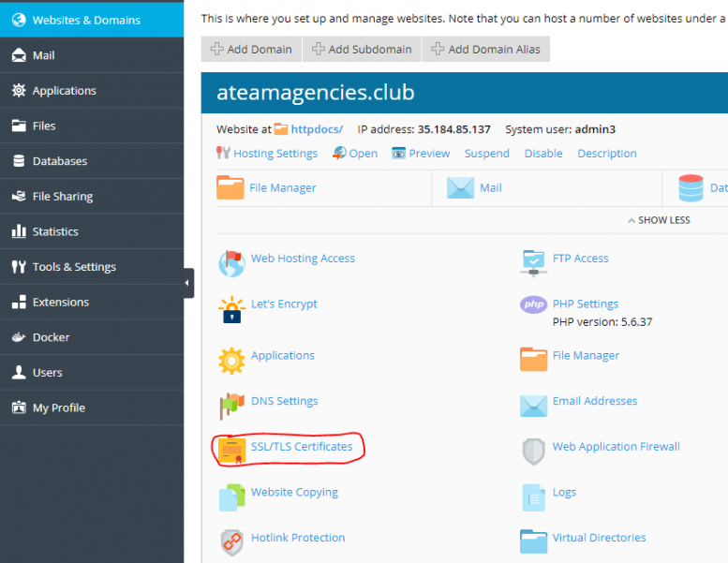Viewport: 728px width, 563px height.
Task: Open Web Hosting Access globe icon
Action: (x=231, y=262)
